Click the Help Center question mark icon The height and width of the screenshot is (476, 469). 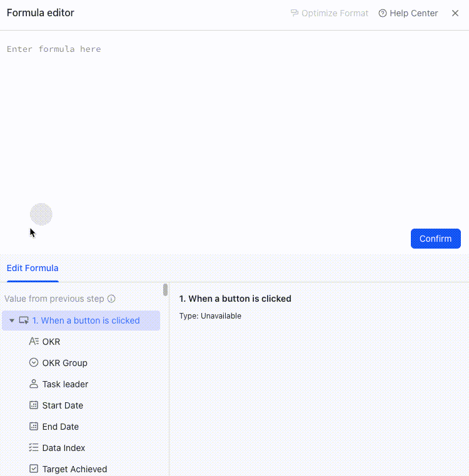click(x=382, y=13)
